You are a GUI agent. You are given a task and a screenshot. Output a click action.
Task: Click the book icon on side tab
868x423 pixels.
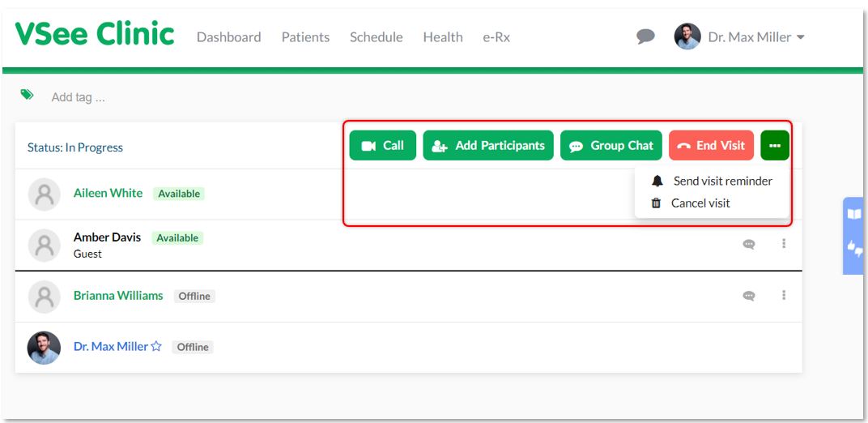coord(855,214)
